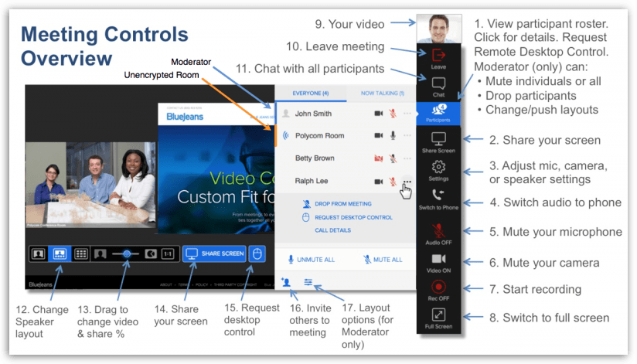The height and width of the screenshot is (364, 637).
Task: Switch to the EVERYONE (4) tab
Action: (310, 93)
